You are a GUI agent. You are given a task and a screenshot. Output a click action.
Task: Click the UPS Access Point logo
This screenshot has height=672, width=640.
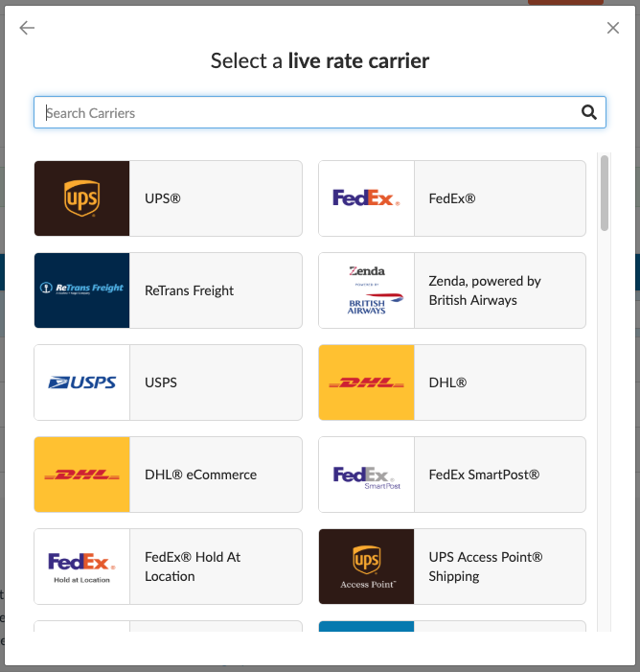[x=366, y=567]
